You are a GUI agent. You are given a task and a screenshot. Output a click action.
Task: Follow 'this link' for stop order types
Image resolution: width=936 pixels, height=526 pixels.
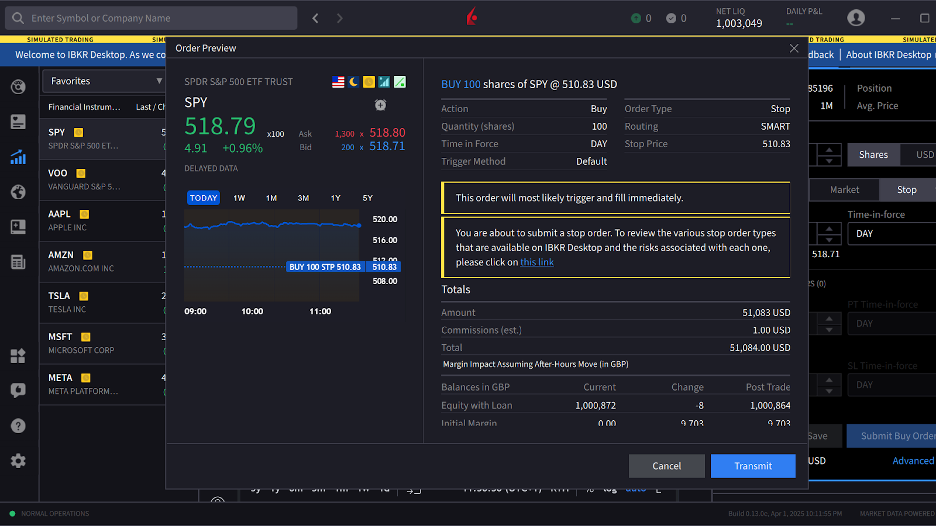point(537,262)
